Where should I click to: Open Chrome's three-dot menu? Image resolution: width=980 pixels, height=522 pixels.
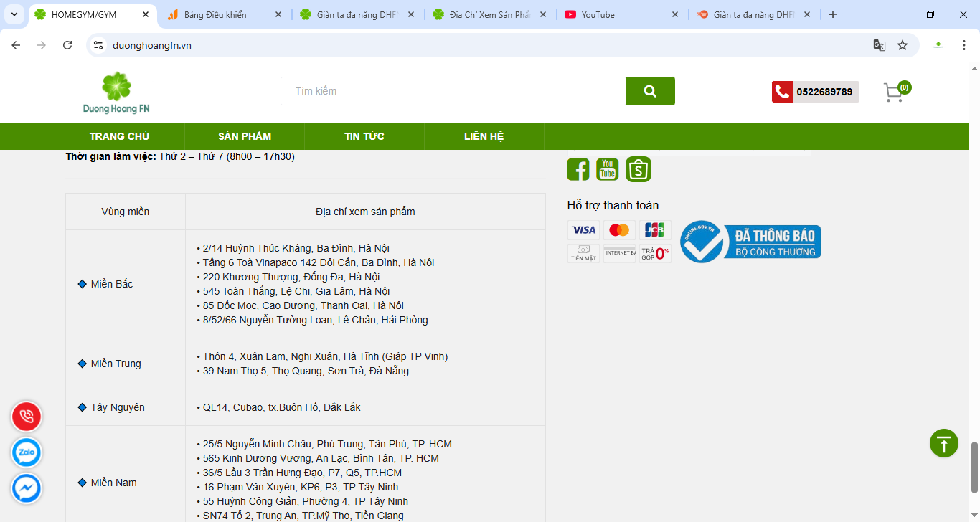click(x=964, y=45)
